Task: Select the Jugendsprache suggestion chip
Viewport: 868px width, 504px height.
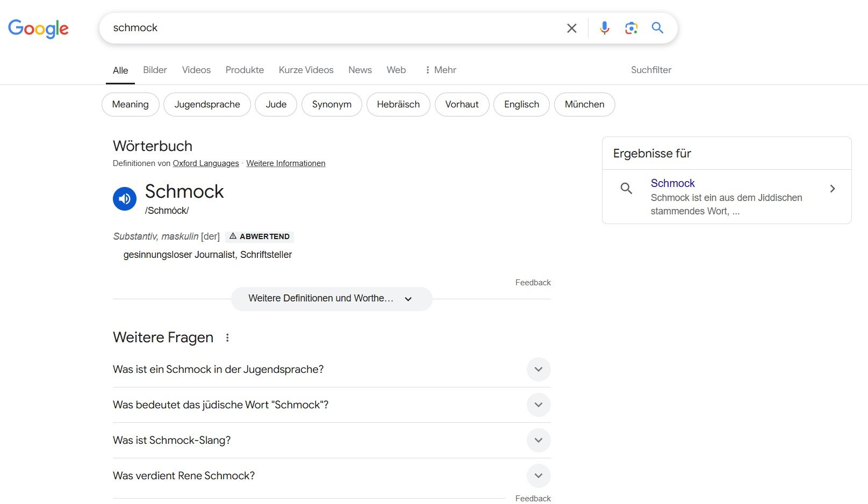Action: [x=207, y=104]
